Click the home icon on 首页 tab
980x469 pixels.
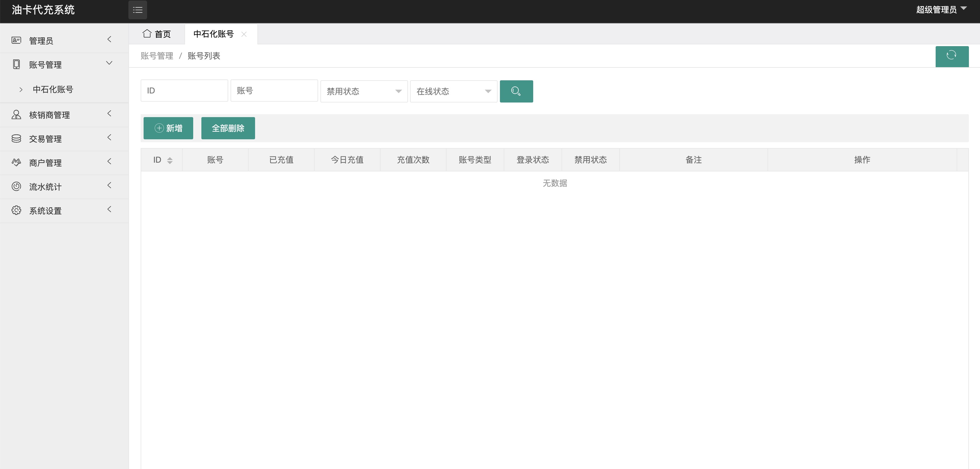coord(148,34)
